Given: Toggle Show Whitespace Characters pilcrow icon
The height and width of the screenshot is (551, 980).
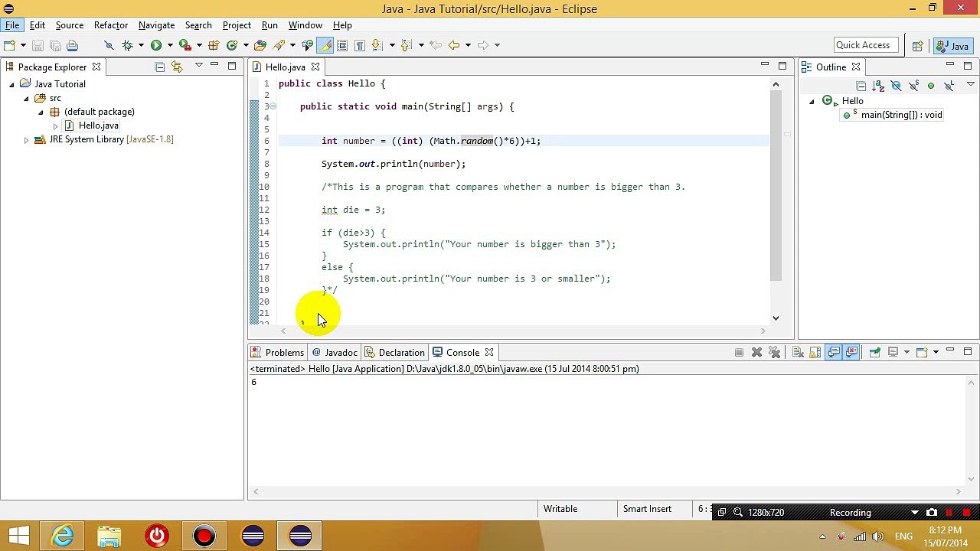Looking at the screenshot, I should [x=359, y=45].
